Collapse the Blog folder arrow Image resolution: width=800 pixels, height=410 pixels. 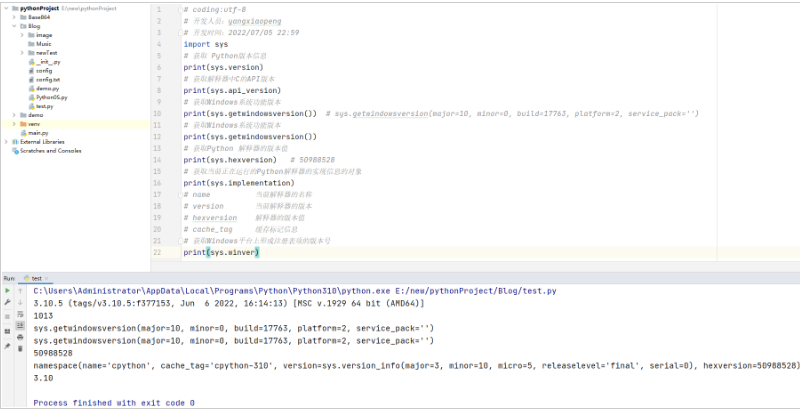[x=14, y=26]
